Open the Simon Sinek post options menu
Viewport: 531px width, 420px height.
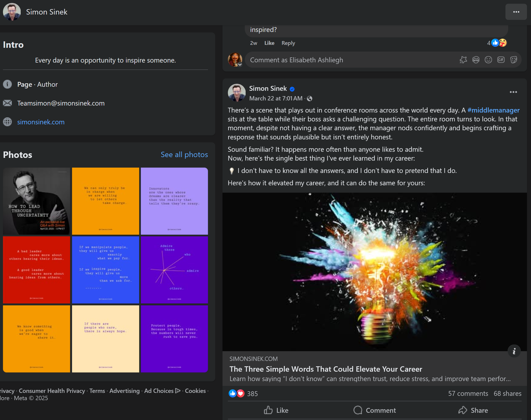pos(513,92)
